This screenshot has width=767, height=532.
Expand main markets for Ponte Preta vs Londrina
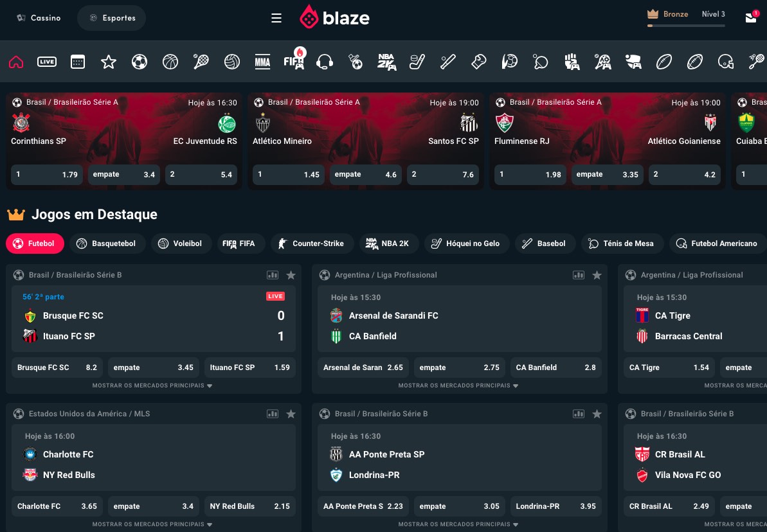click(458, 524)
